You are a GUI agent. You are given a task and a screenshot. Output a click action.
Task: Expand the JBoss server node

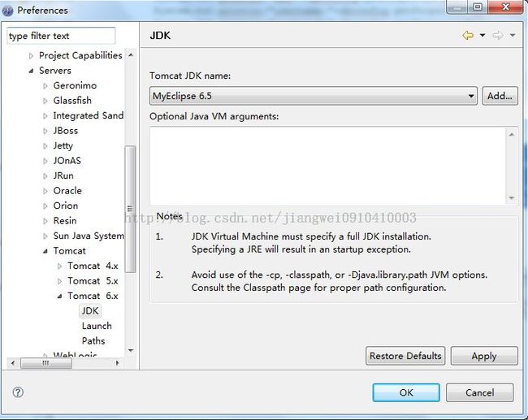(45, 131)
